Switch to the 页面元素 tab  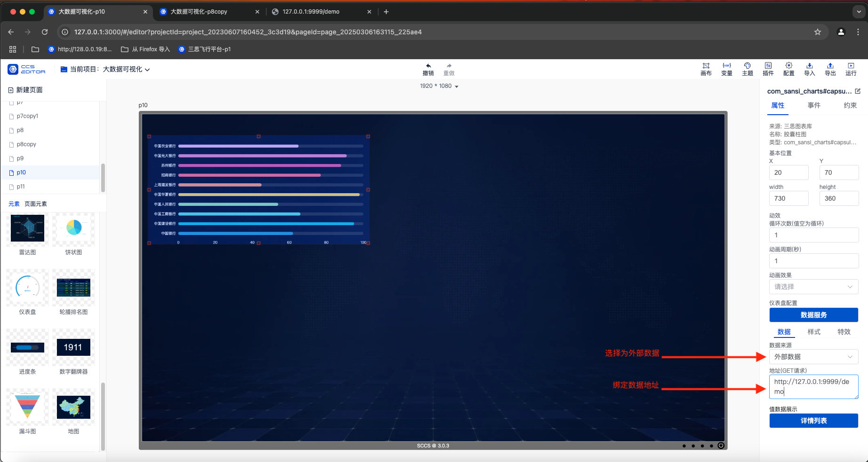(x=36, y=204)
